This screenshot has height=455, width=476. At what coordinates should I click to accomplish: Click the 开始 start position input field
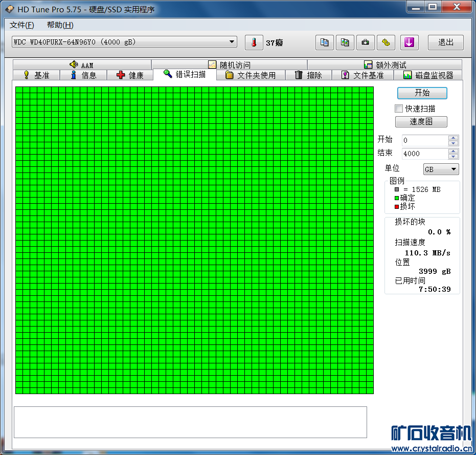[x=425, y=140]
